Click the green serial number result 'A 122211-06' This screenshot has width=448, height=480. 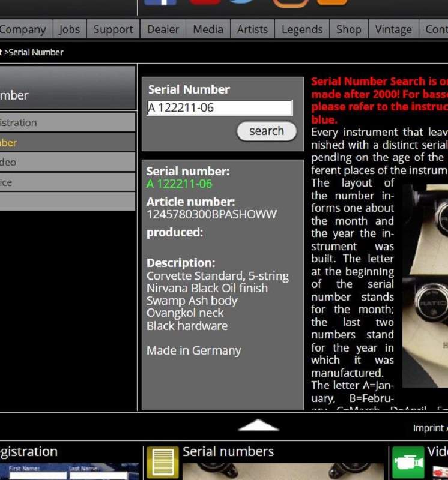pyautogui.click(x=180, y=184)
